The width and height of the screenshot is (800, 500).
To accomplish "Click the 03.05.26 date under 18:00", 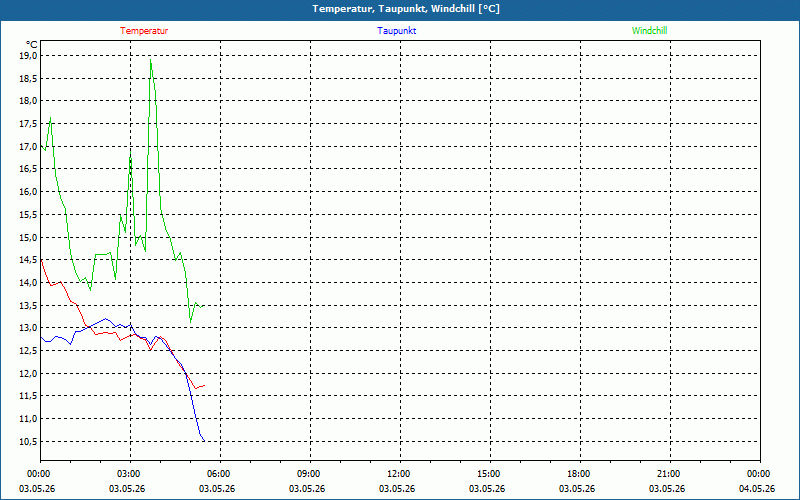I will point(577,489).
